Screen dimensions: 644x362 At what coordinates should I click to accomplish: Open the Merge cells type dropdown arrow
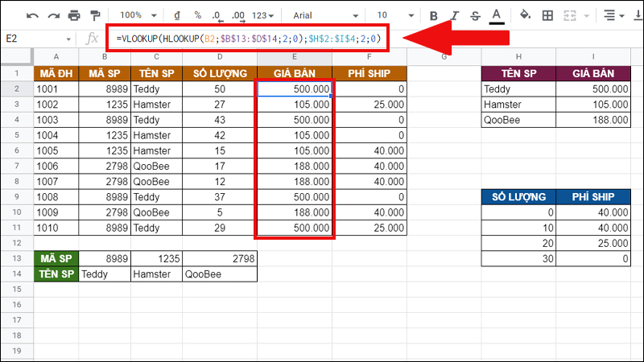point(587,16)
